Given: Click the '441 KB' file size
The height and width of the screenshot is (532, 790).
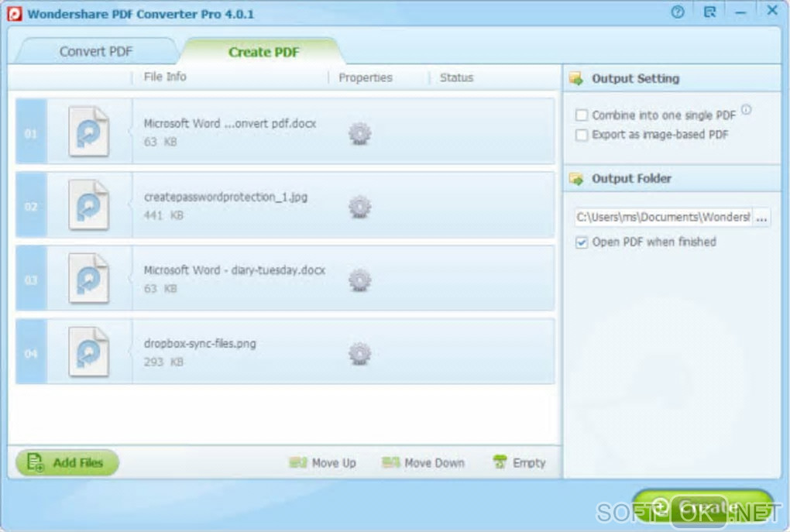Looking at the screenshot, I should click(163, 215).
